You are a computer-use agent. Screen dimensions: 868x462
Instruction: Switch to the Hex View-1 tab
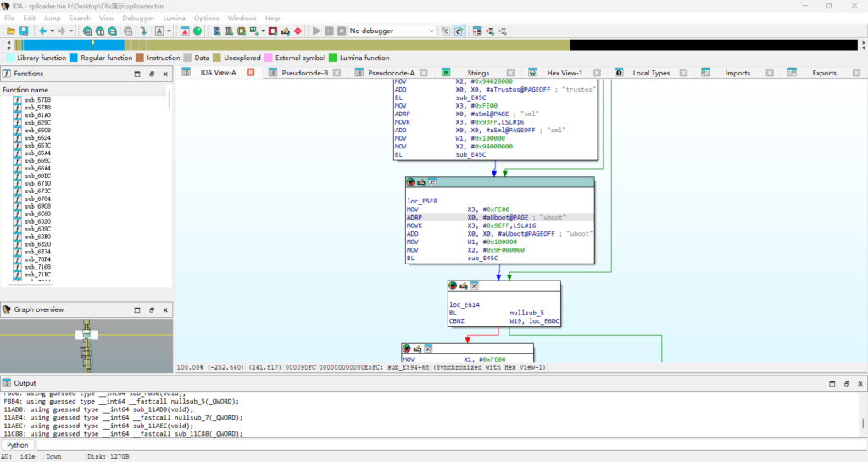pos(564,73)
